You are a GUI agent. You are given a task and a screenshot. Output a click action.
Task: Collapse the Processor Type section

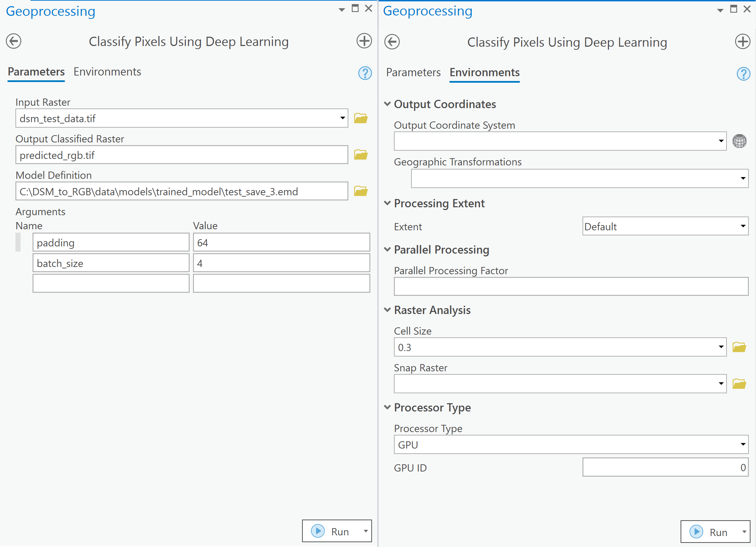[x=387, y=407]
